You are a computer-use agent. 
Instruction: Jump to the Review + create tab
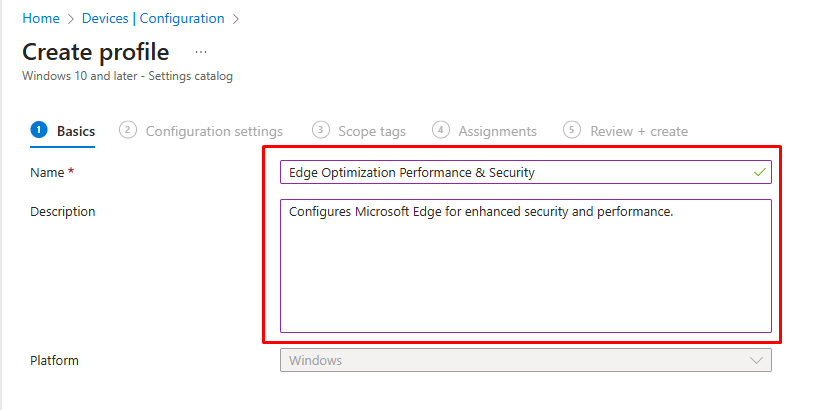639,131
